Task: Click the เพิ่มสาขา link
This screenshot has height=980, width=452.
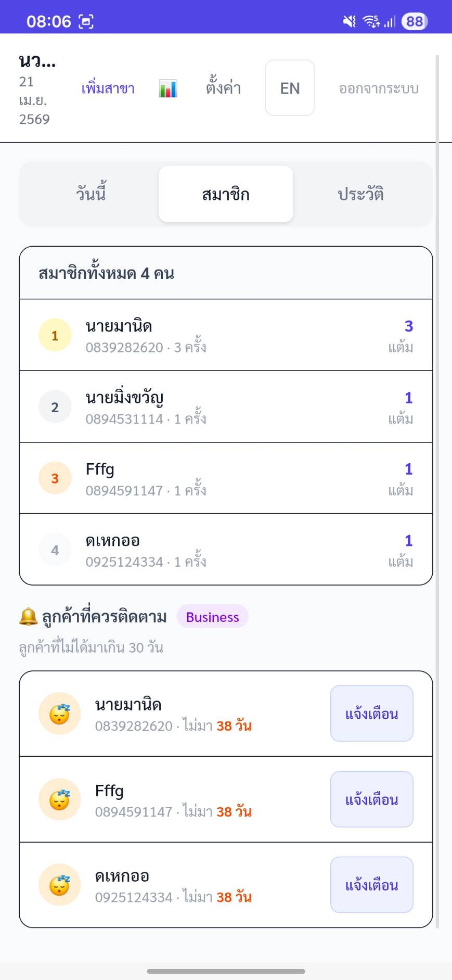Action: pos(108,88)
